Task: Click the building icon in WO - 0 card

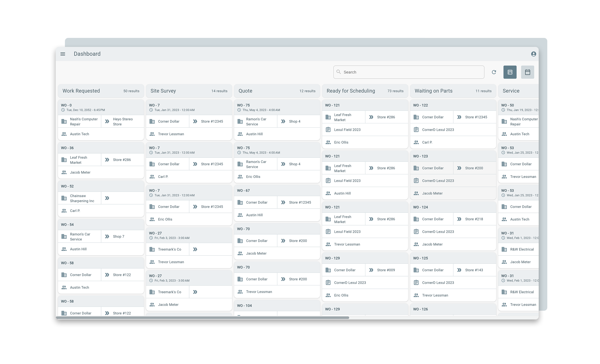Action: coord(64,121)
